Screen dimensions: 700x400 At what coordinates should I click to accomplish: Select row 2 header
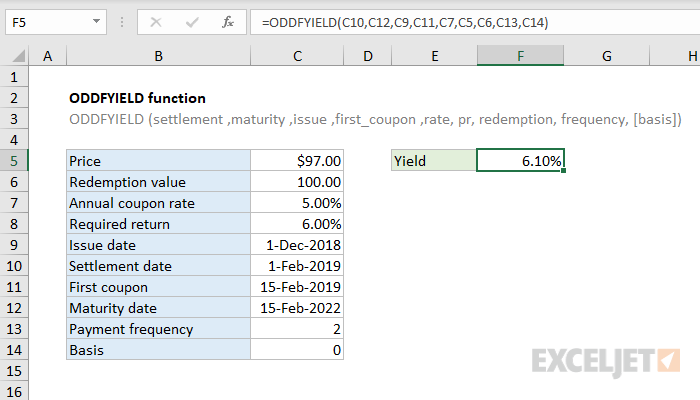tap(14, 98)
